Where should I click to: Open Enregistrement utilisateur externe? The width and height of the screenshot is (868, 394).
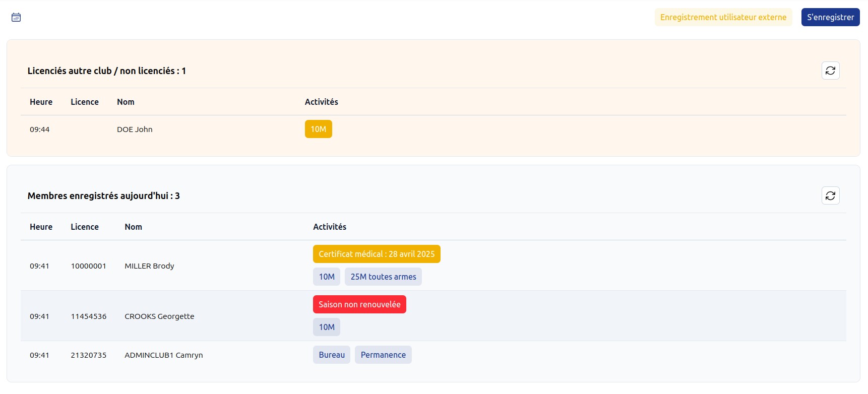(723, 17)
